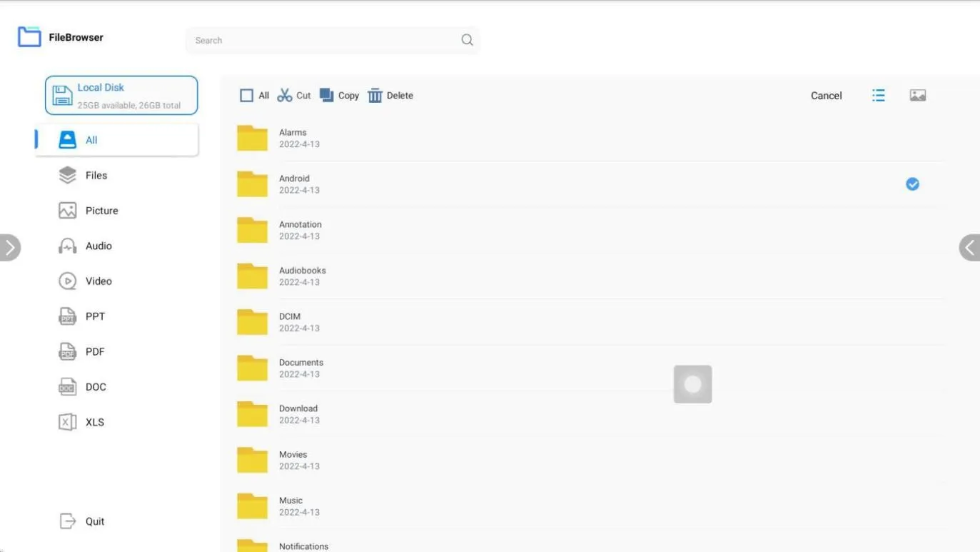Click the Cut scissors icon
The width and height of the screenshot is (980, 552).
click(285, 96)
